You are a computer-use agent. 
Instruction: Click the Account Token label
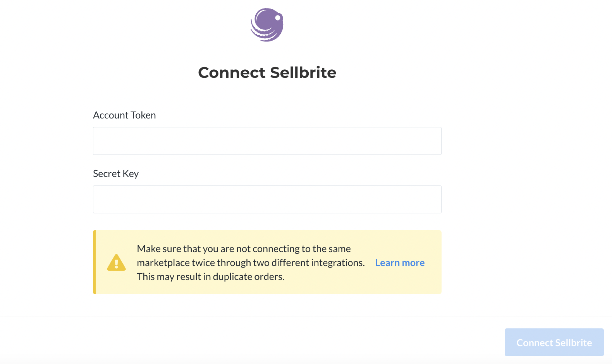pos(124,115)
